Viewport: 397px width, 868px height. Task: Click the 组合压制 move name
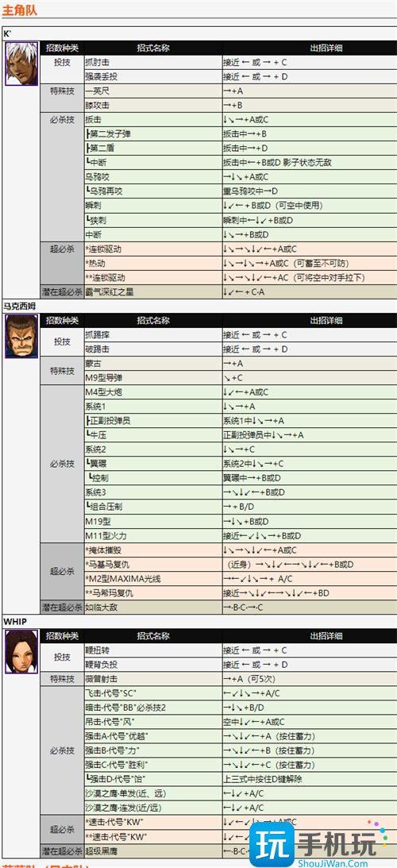pyautogui.click(x=105, y=507)
